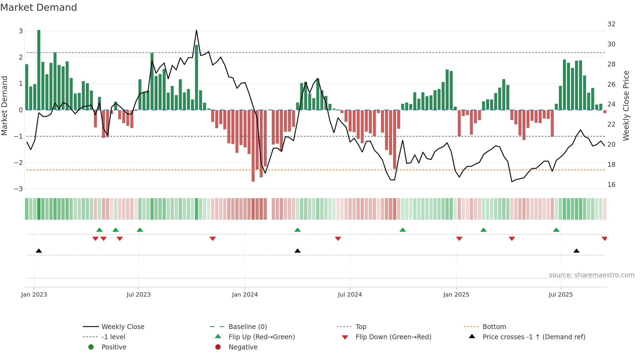Click the Market Demand chart title

pyautogui.click(x=39, y=8)
